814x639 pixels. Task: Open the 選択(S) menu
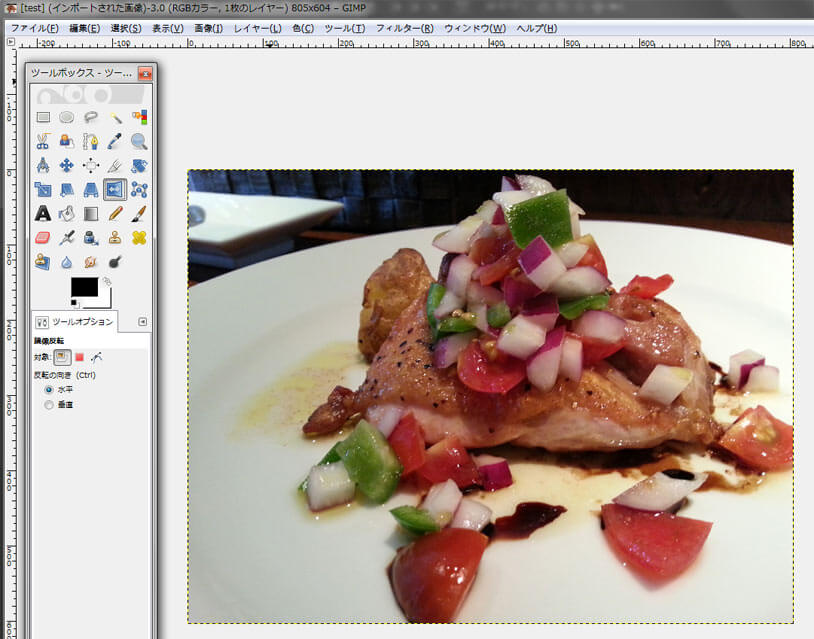[126, 28]
